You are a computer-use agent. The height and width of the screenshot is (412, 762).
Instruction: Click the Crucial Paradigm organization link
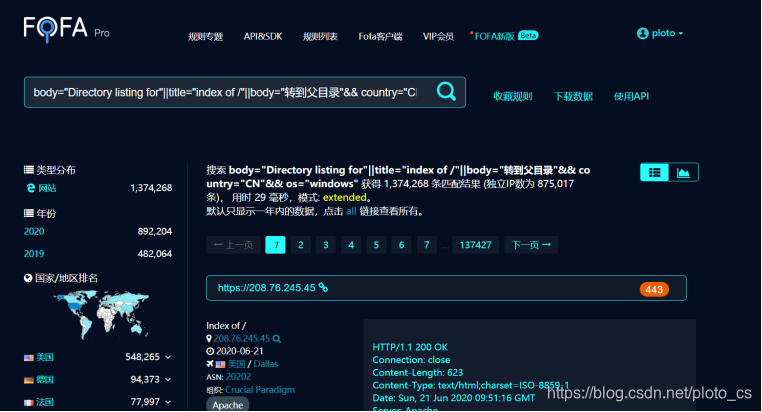[260, 390]
